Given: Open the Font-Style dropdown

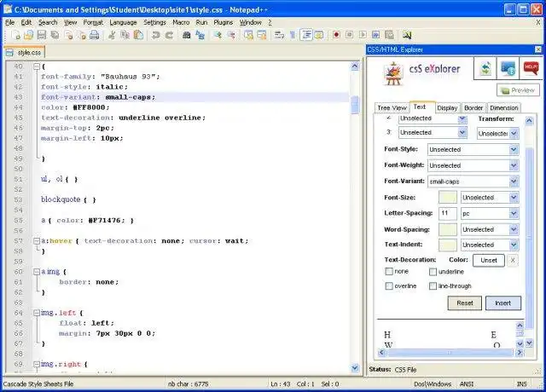Looking at the screenshot, I should pyautogui.click(x=473, y=150).
